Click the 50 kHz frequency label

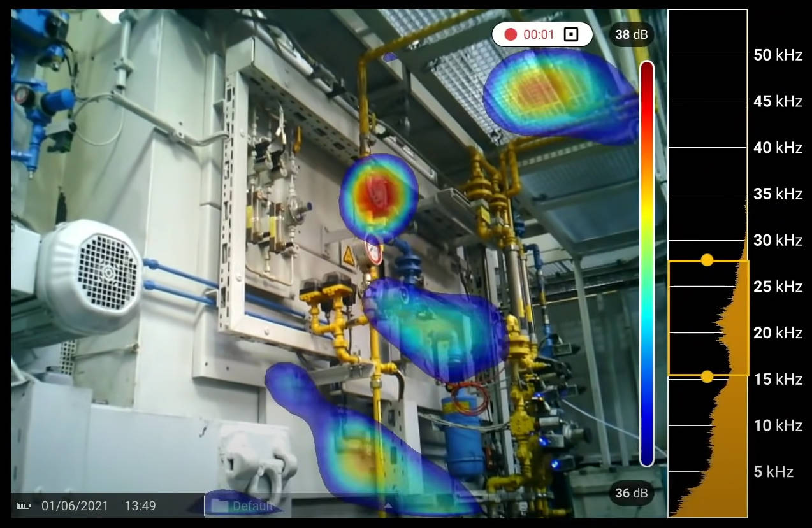777,55
